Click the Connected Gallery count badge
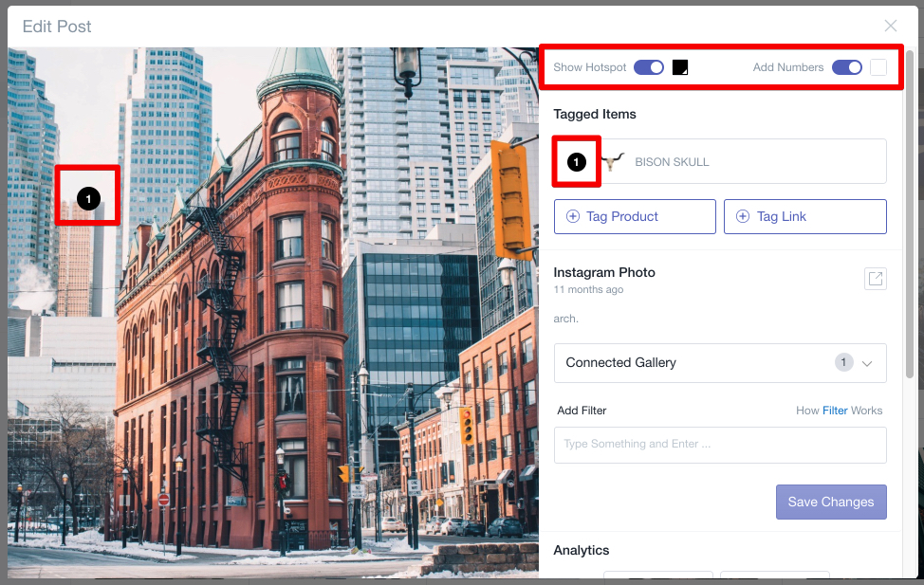The image size is (924, 585). point(844,362)
